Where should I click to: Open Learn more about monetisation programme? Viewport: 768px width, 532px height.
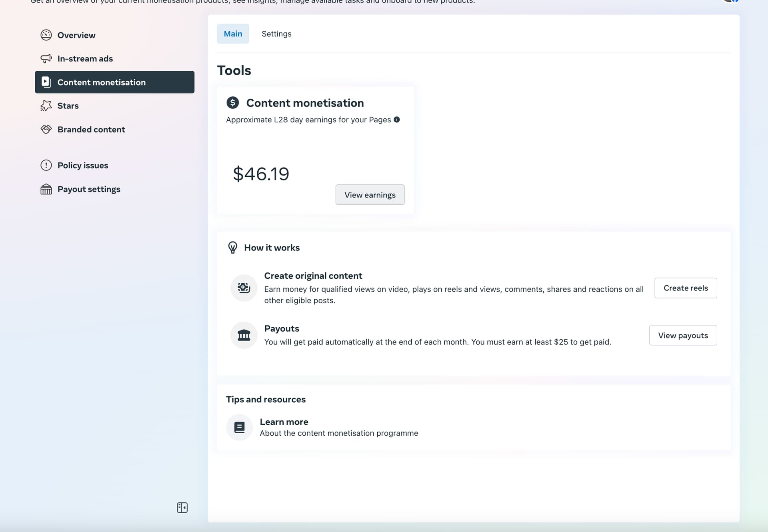coord(284,422)
